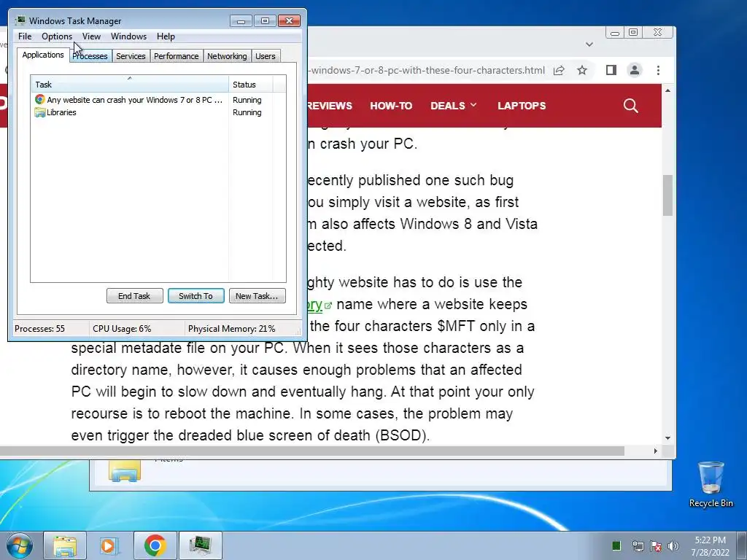This screenshot has height=560, width=747.
Task: Open the File menu in Task Manager
Action: (x=25, y=36)
